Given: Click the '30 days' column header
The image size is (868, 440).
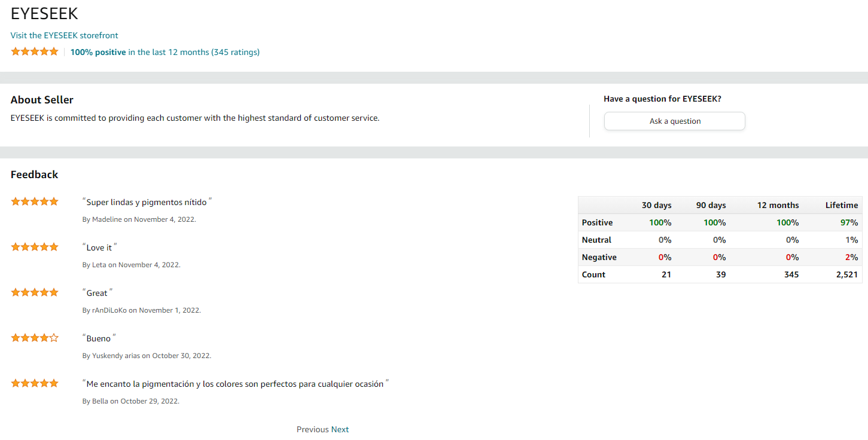Looking at the screenshot, I should pyautogui.click(x=657, y=205).
